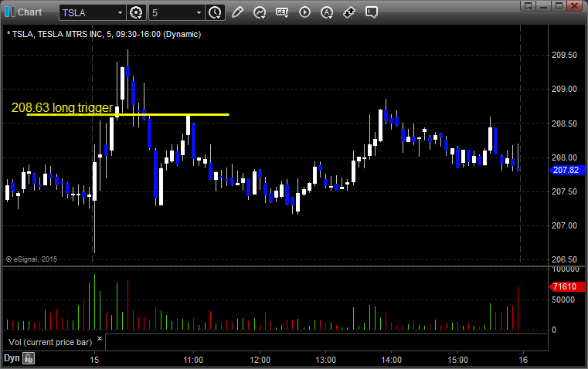Open the studies indicator menu
Screen dimensions: 588x369
click(260, 12)
